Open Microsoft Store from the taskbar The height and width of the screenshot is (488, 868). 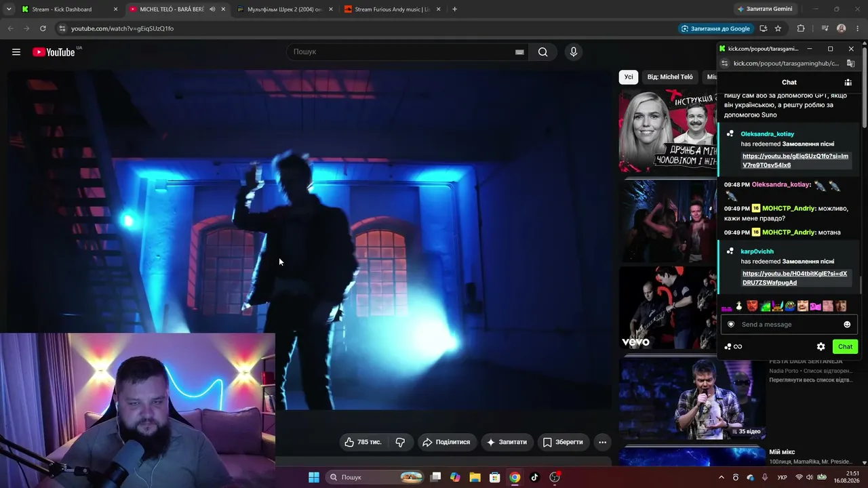pyautogui.click(x=495, y=477)
